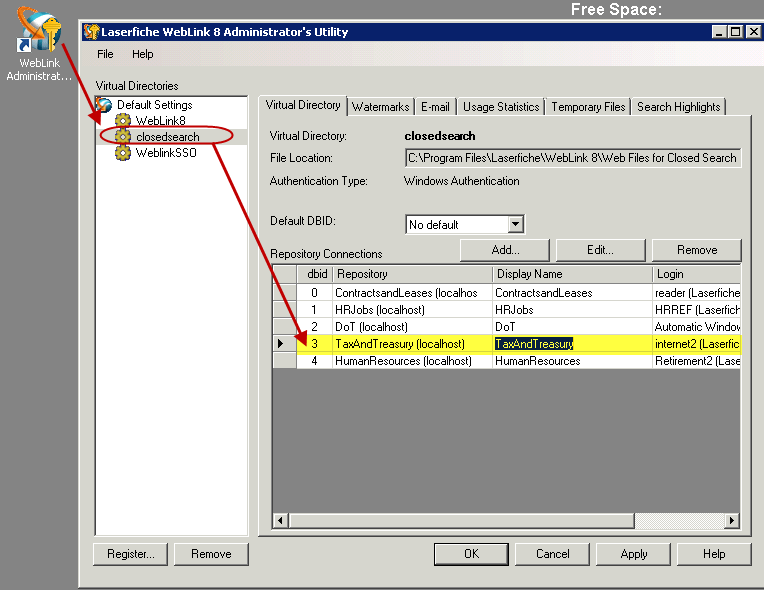Click table scrollbar right arrow

[732, 520]
